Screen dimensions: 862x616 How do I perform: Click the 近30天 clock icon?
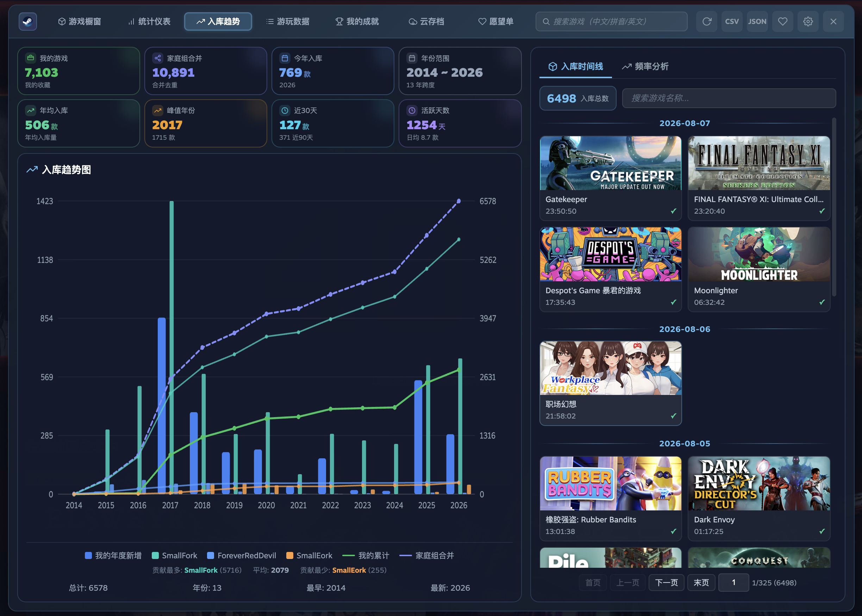tap(285, 111)
